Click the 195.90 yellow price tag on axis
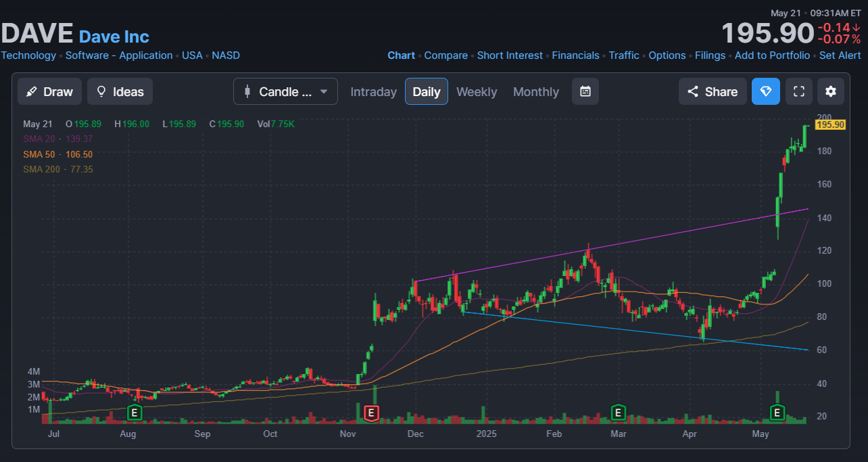The width and height of the screenshot is (868, 462). [x=831, y=124]
